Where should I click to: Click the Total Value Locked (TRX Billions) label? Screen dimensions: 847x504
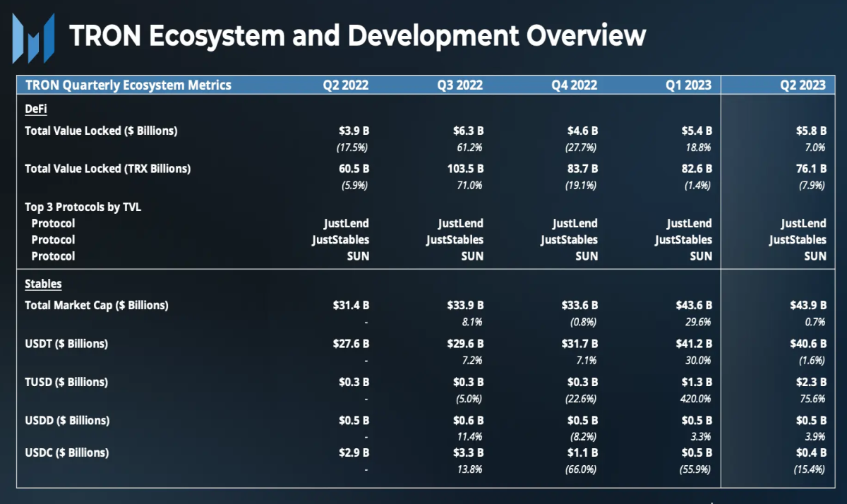(108, 169)
